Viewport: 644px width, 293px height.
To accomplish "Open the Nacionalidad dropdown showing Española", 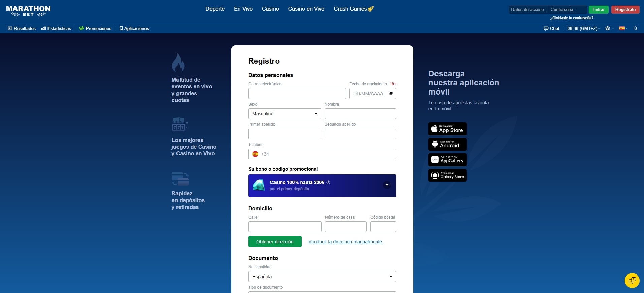I will pos(322,277).
